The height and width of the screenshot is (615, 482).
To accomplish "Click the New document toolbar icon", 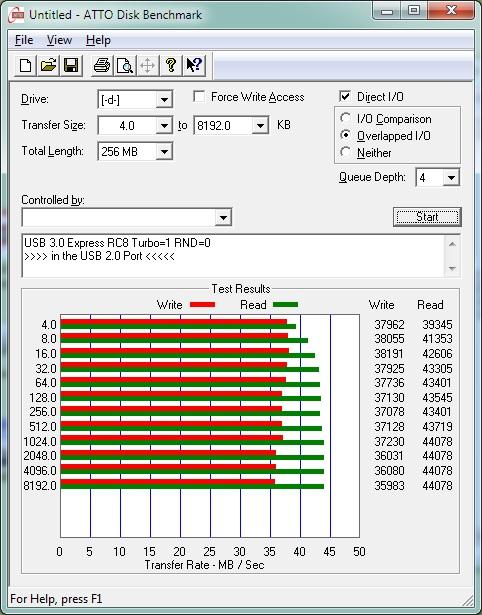I will 26,65.
